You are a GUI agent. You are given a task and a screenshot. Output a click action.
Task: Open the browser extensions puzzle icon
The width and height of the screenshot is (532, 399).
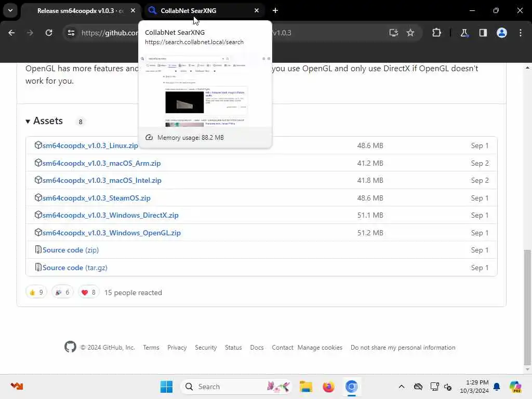436,33
